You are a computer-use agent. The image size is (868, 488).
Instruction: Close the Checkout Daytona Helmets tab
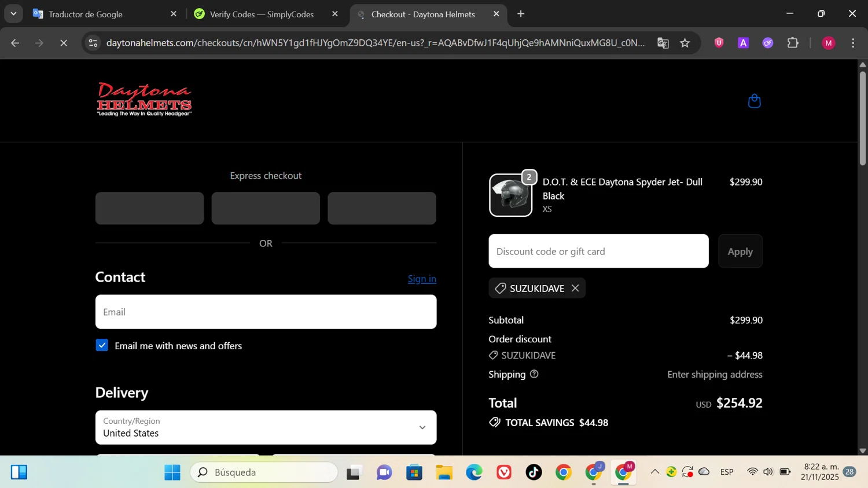point(496,14)
